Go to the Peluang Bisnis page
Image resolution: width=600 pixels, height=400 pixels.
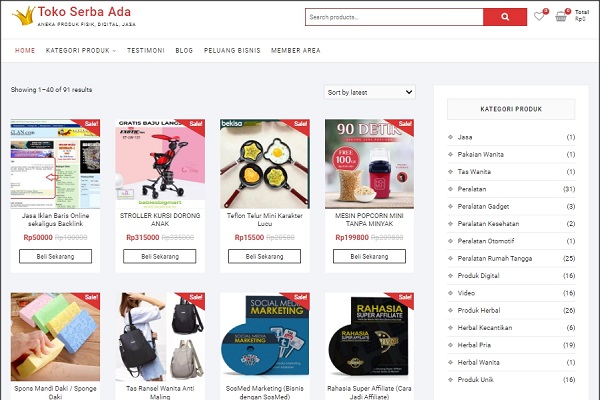pyautogui.click(x=232, y=51)
